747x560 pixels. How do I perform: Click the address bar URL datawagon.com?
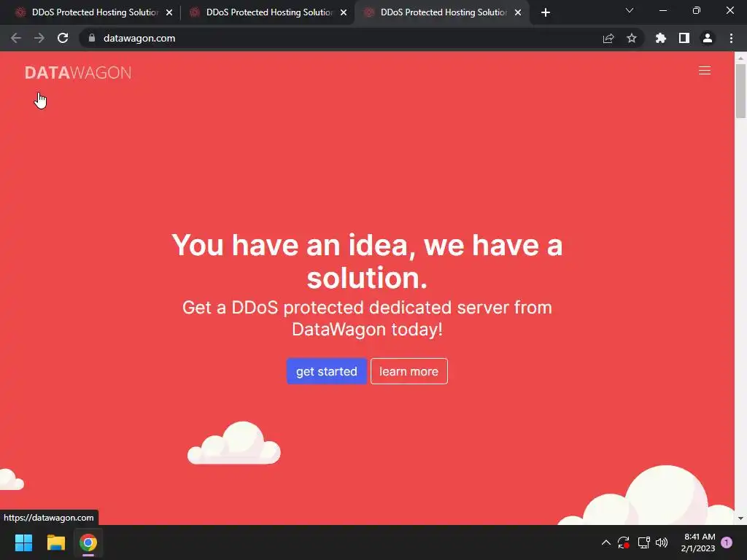pyautogui.click(x=139, y=38)
